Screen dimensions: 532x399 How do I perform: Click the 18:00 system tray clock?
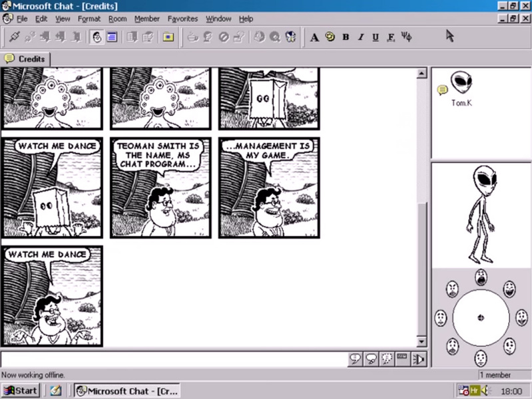tap(511, 391)
